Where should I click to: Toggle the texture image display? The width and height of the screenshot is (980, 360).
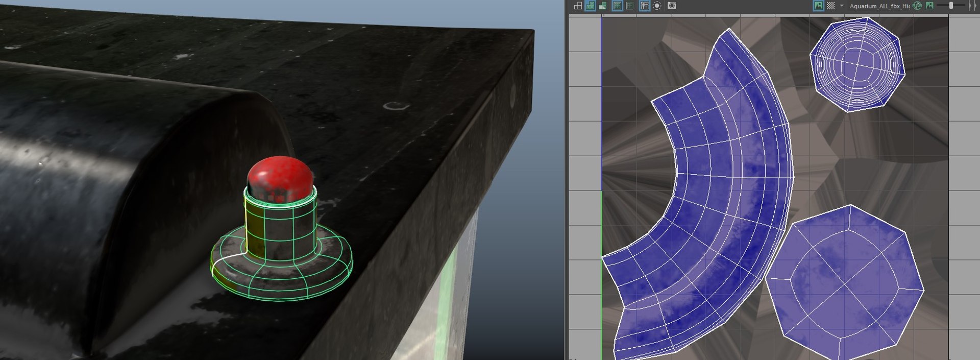tap(818, 6)
